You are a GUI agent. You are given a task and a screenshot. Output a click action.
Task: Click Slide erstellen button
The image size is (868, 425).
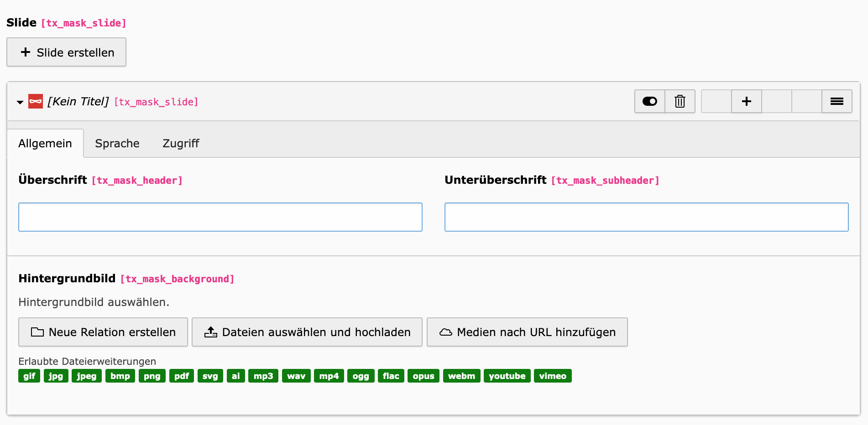pos(67,52)
